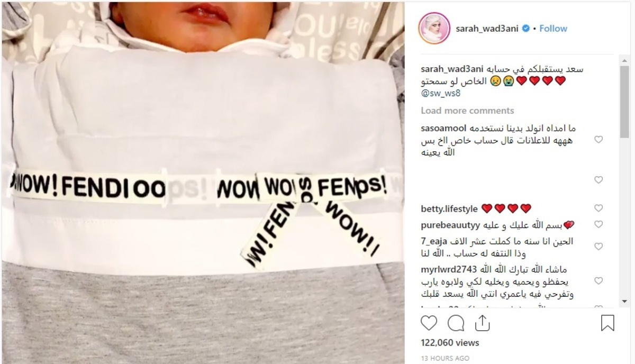Open the 13 HOURS AGO timestamp
Screen dimensions: 635x364
point(445,358)
